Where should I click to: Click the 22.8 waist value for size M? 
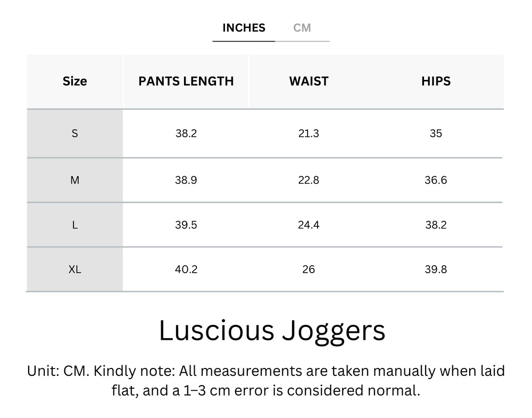click(309, 180)
